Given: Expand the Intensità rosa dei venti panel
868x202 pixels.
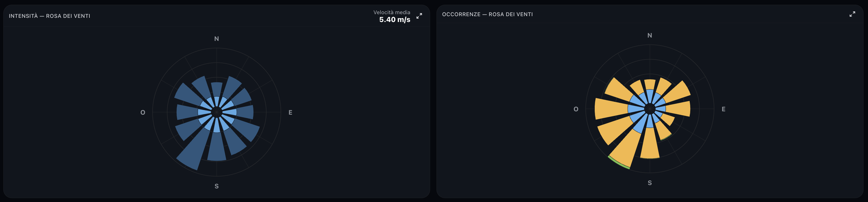Looking at the screenshot, I should point(419,16).
